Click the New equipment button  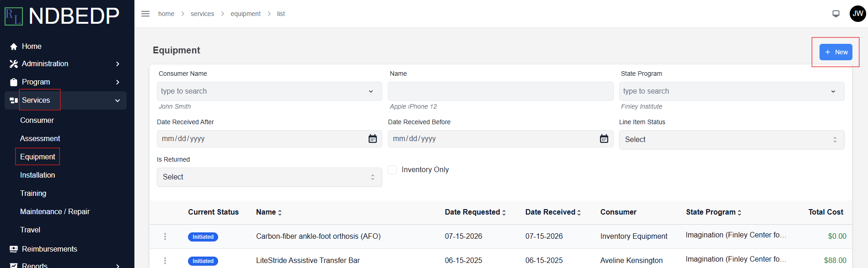coord(836,52)
